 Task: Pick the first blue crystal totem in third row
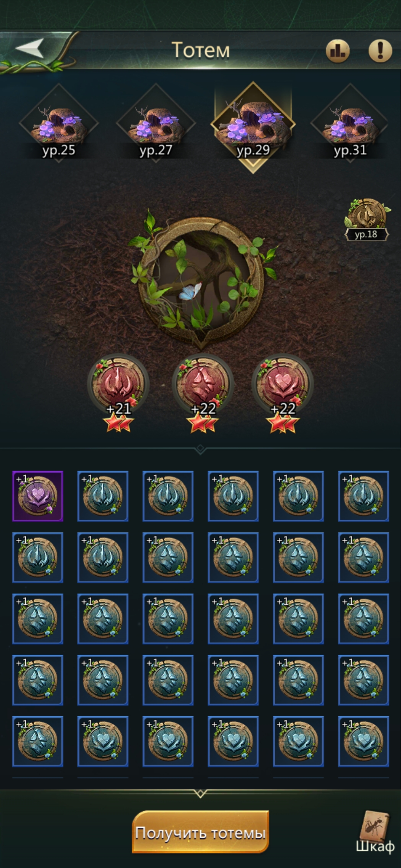[x=38, y=619]
